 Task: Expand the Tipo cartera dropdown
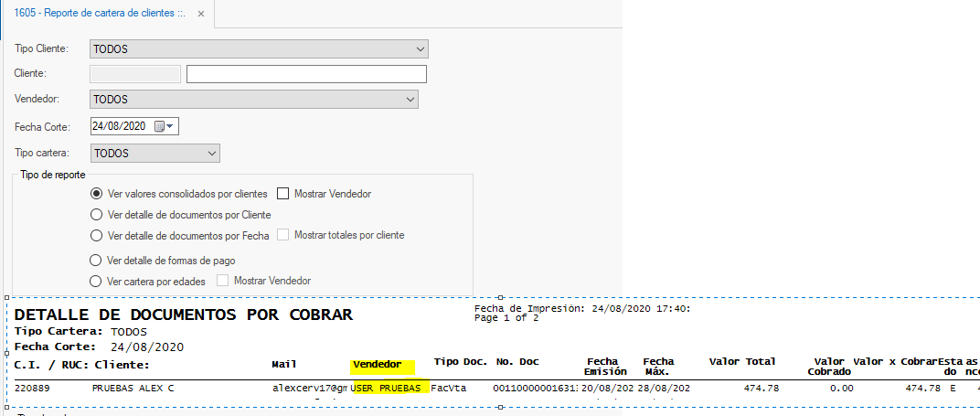[211, 154]
